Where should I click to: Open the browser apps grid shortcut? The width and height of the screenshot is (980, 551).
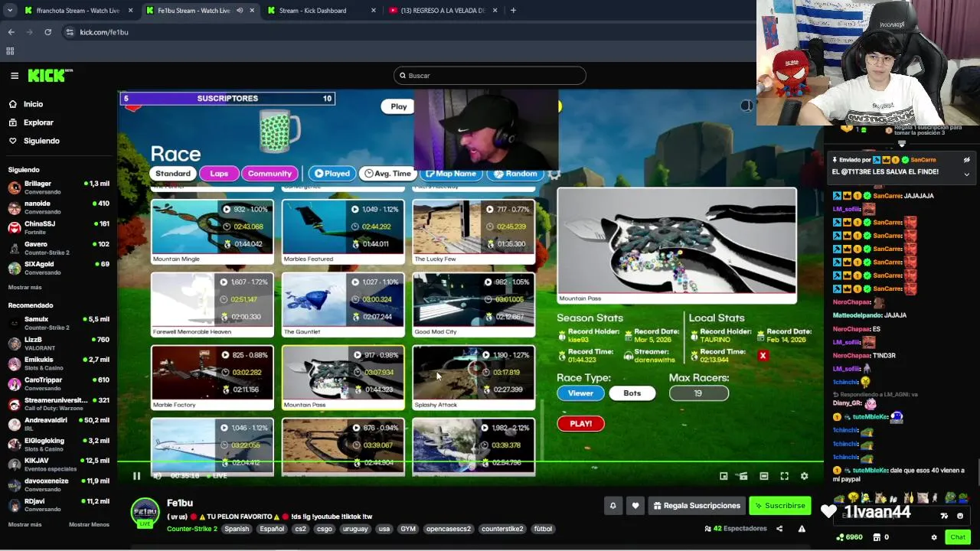pos(10,51)
